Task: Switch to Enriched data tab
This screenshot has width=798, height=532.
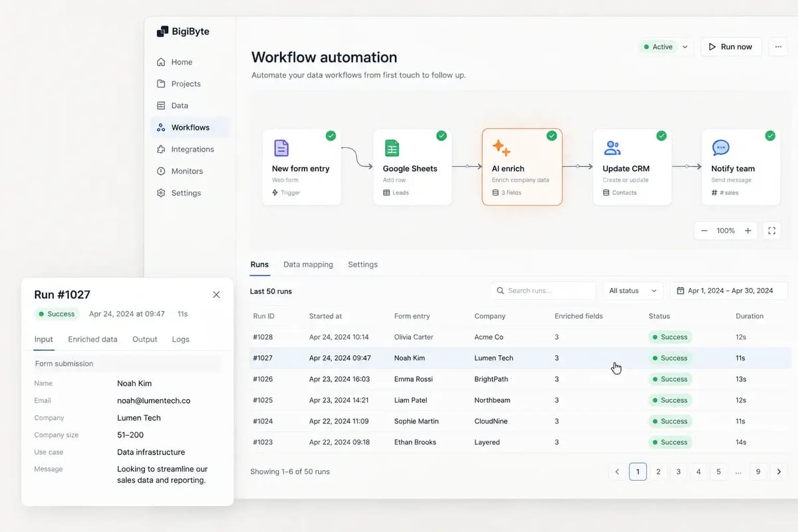Action: pyautogui.click(x=92, y=339)
